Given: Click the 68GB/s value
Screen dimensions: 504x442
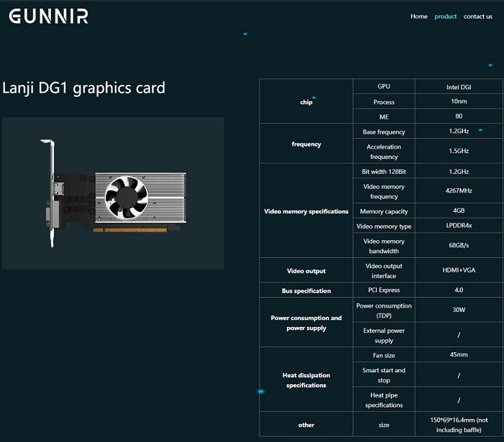Looking at the screenshot, I should pyautogui.click(x=459, y=245).
